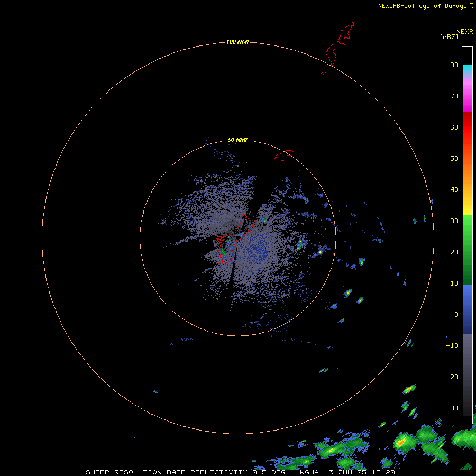Click the '-20' value on the dBZ scale
The width and height of the screenshot is (476, 476).
(452, 377)
